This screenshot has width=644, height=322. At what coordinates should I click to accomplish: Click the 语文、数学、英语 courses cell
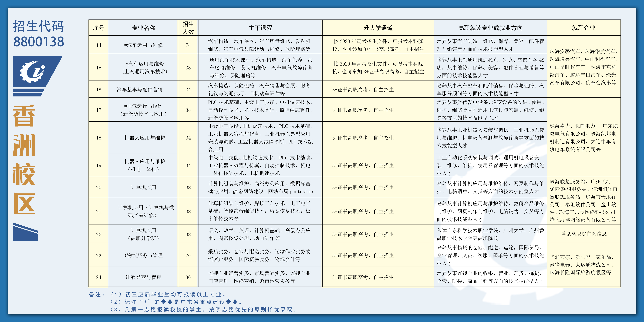(x=260, y=234)
